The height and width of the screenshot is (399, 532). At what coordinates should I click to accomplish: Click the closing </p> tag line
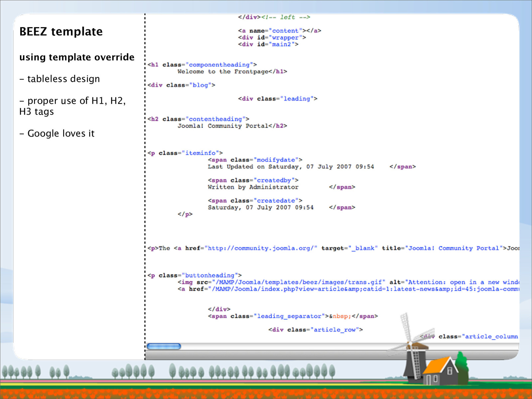[185, 214]
